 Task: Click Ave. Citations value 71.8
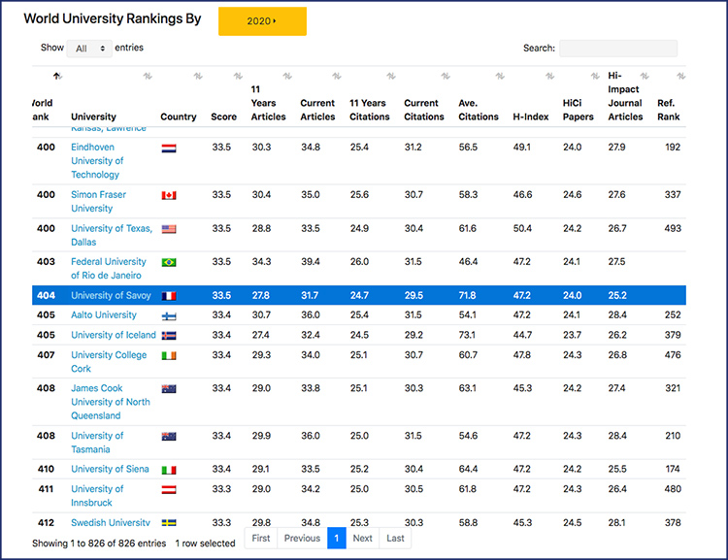tap(468, 295)
